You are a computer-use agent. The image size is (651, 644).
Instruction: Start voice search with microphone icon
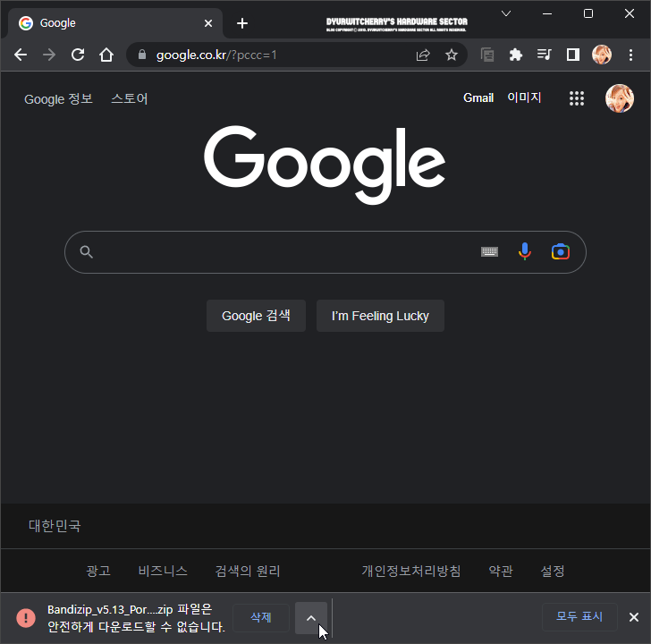525,251
